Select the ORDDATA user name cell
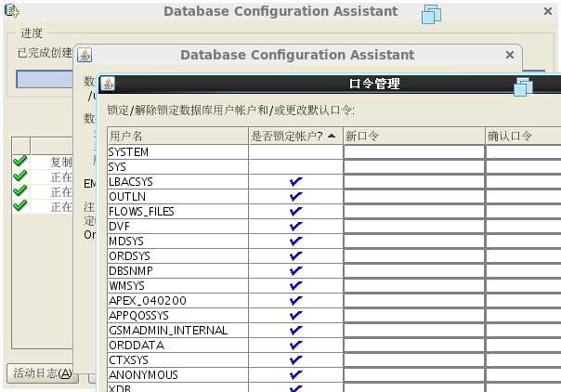Screen dimensions: 561x392 click(x=177, y=345)
